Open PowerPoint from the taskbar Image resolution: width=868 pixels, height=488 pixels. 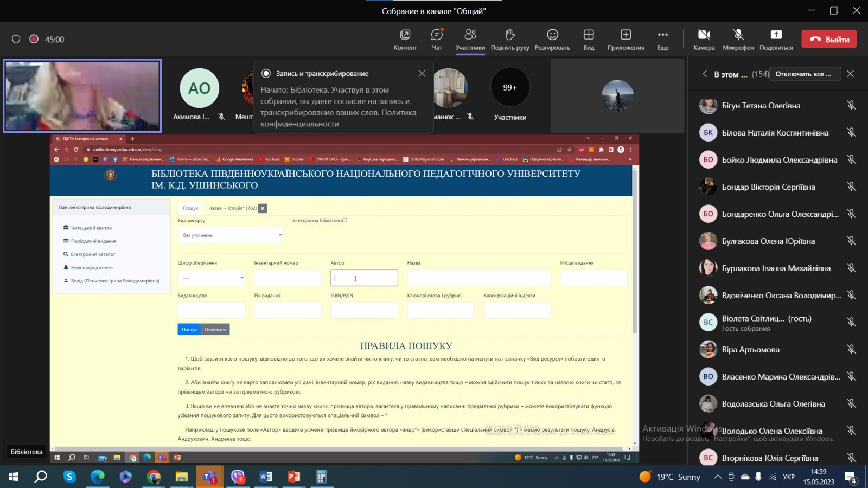pos(293,477)
